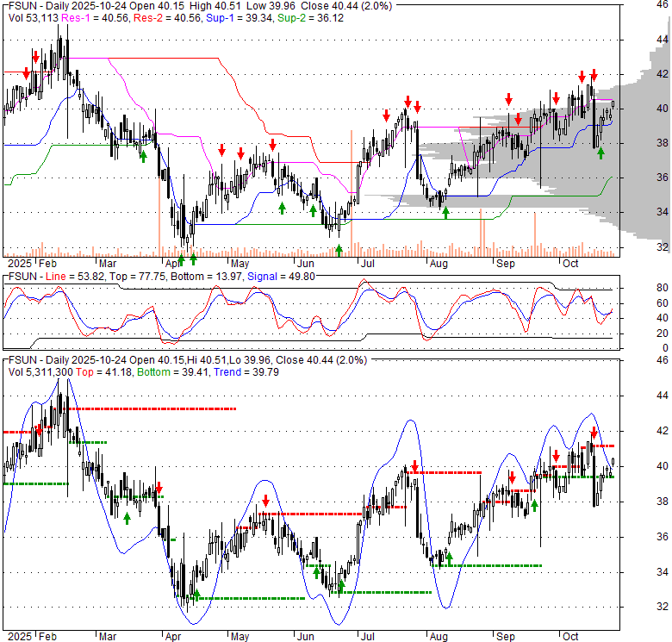Click the 'Signal = 49.80' label
Viewport: 672px width, 642px height.
(281, 277)
